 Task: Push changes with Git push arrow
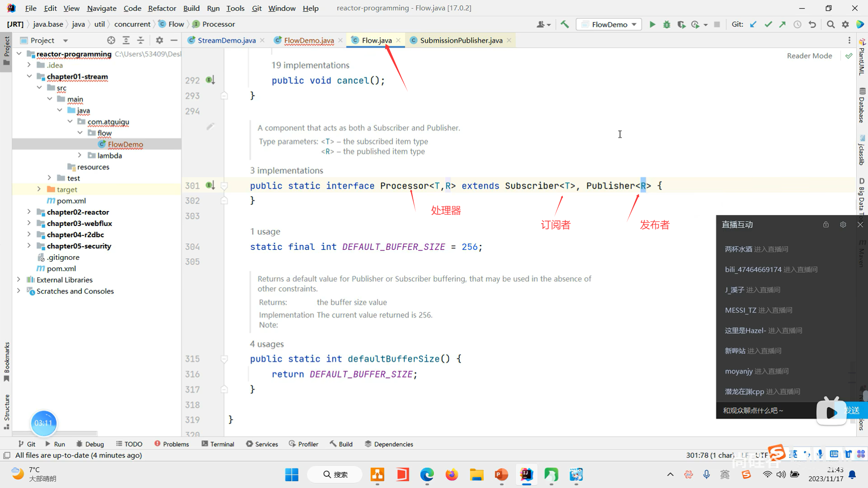tap(783, 24)
